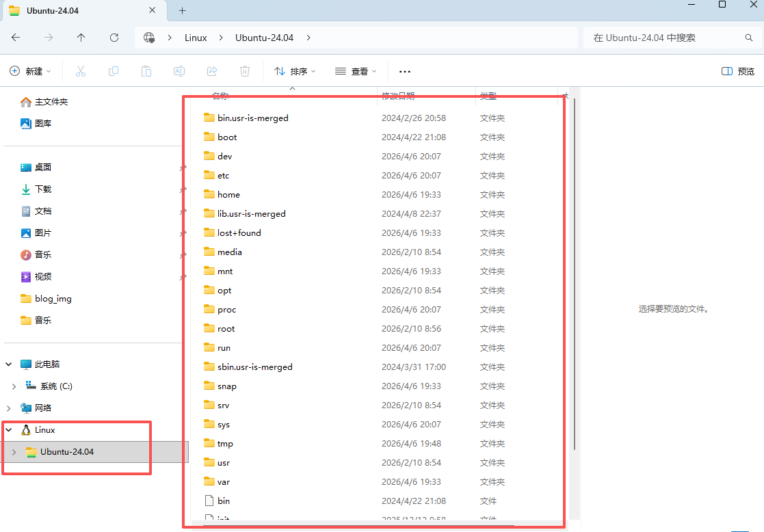The height and width of the screenshot is (532, 764).
Task: Refresh the current folder view
Action: [x=114, y=38]
